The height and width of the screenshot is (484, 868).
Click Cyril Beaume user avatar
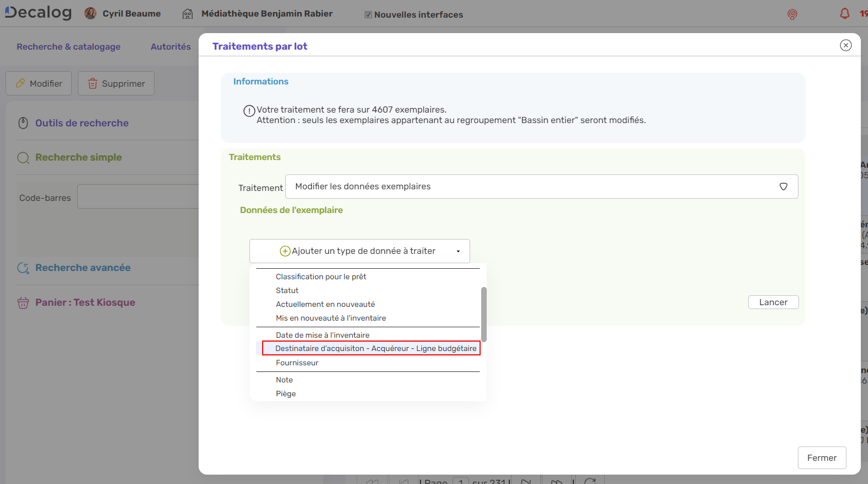(90, 13)
